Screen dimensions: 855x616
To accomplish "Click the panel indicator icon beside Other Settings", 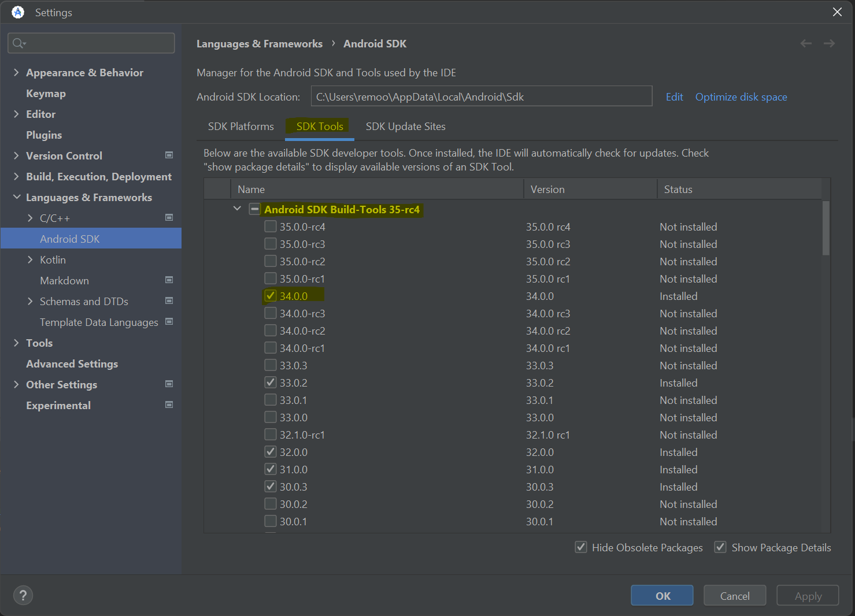I will [x=169, y=384].
